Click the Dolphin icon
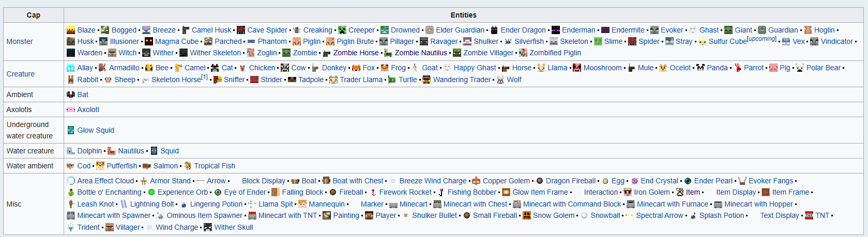Viewport: 868px width, 237px height. click(71, 151)
